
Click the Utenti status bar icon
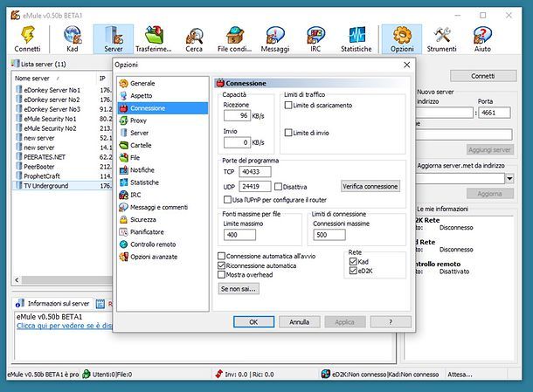[x=87, y=374]
